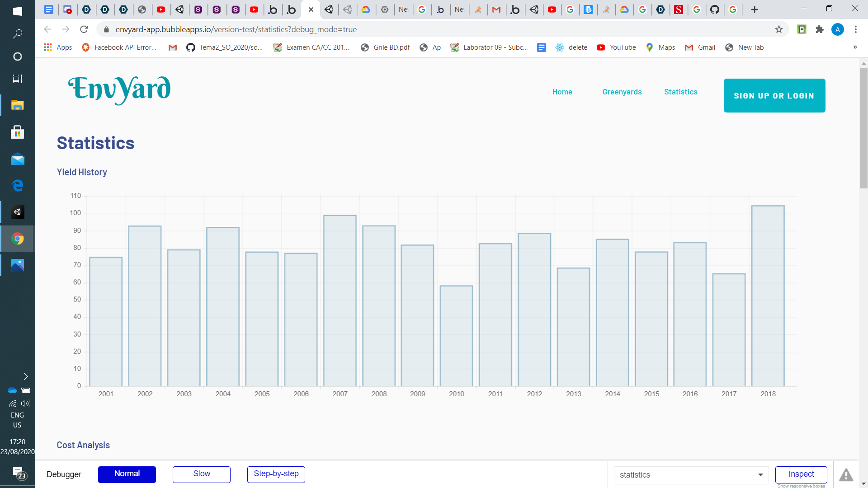Select Normal debugger speed
The height and width of the screenshot is (488, 868).
pos(127,474)
